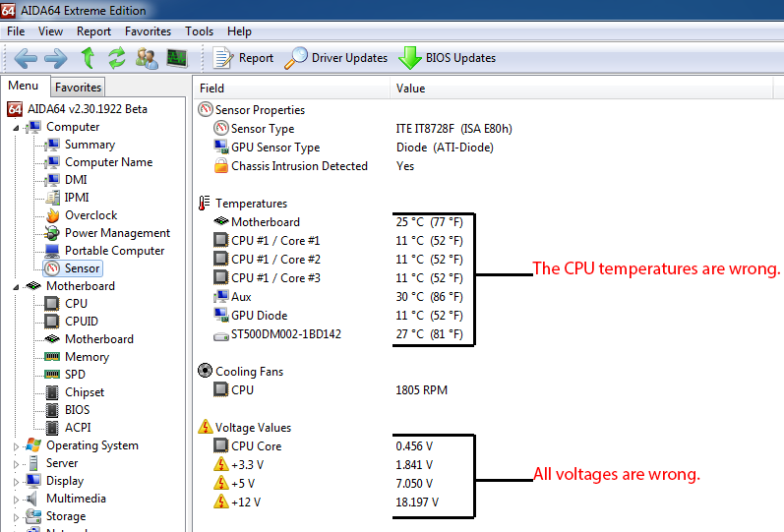Expand the Storage node
The image size is (784, 532).
point(16,517)
